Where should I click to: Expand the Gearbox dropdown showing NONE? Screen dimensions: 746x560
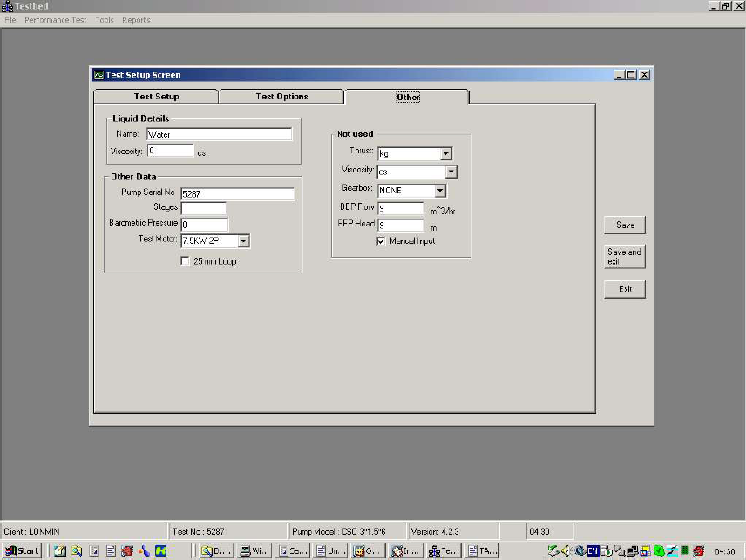(440, 191)
